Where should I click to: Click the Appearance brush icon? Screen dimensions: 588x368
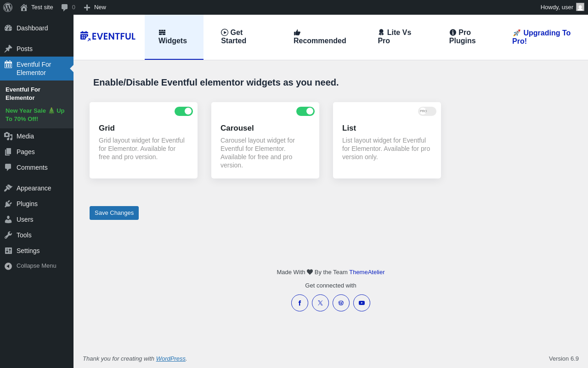8,188
